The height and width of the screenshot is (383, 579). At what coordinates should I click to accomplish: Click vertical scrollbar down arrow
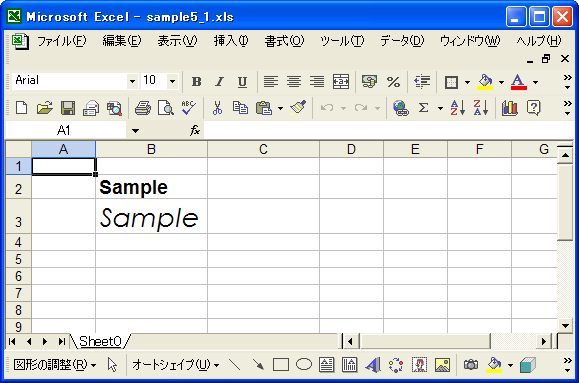pos(565,325)
